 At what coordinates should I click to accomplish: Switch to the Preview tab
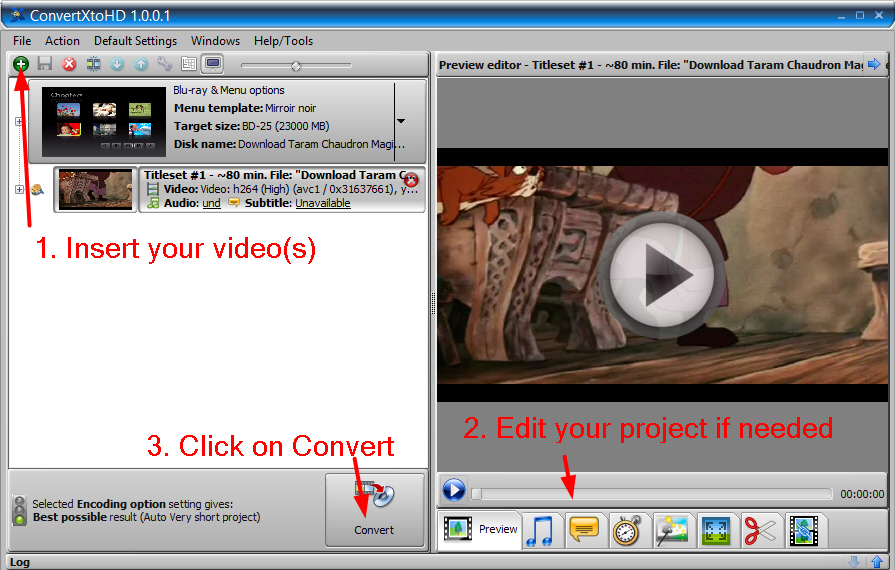point(480,529)
